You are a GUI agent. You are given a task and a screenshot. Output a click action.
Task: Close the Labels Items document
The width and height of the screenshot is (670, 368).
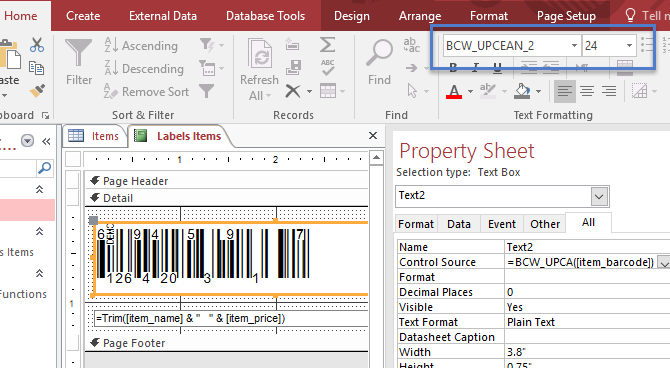point(373,135)
